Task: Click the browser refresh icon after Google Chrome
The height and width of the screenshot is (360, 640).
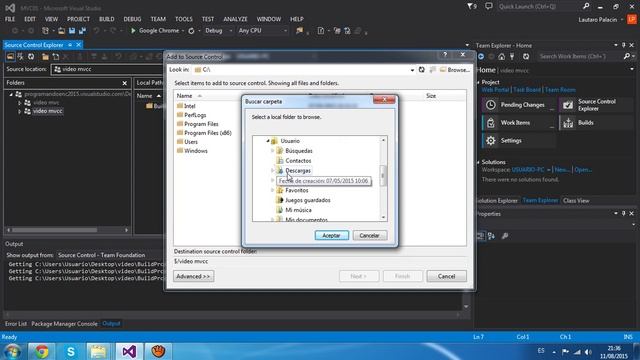Action: (191, 31)
